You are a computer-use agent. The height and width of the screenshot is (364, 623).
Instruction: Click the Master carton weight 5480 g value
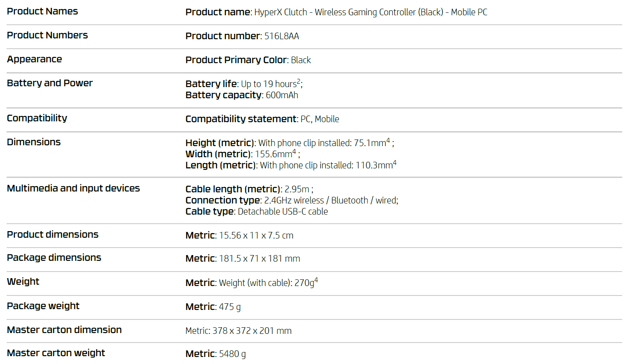click(x=232, y=354)
